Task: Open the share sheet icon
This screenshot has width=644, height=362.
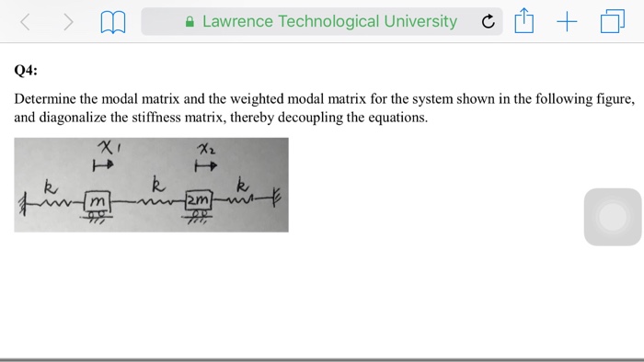Action: 524,20
